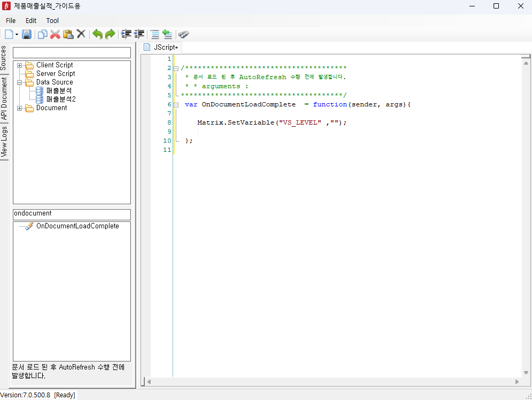Click the editor vertical scrollbar down arrow
This screenshot has width=532, height=400.
coord(526,373)
